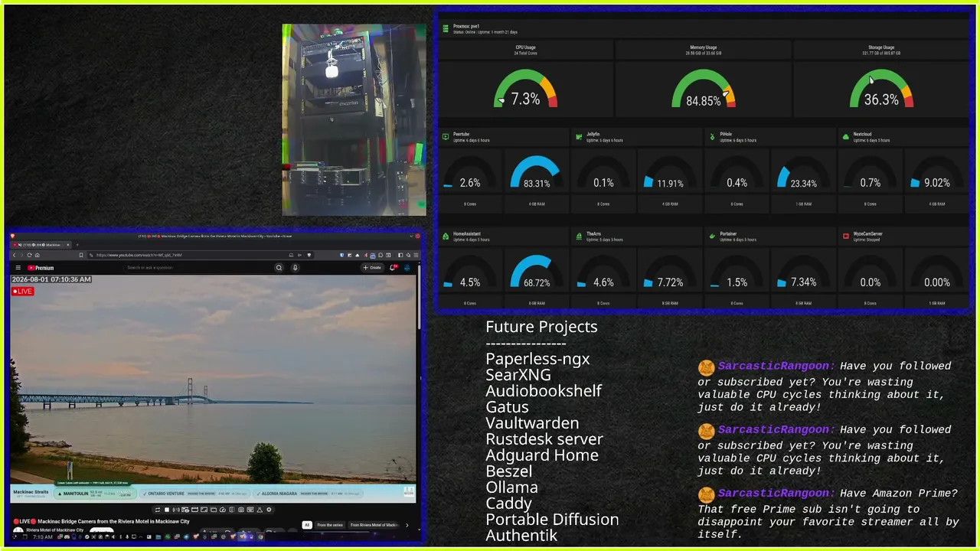Click the server rack camera feed
This screenshot has width=980, height=551.
pos(354,119)
